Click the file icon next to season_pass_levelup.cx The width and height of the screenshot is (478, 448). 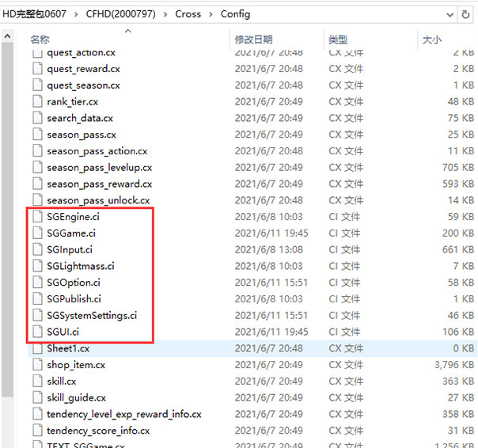click(37, 167)
